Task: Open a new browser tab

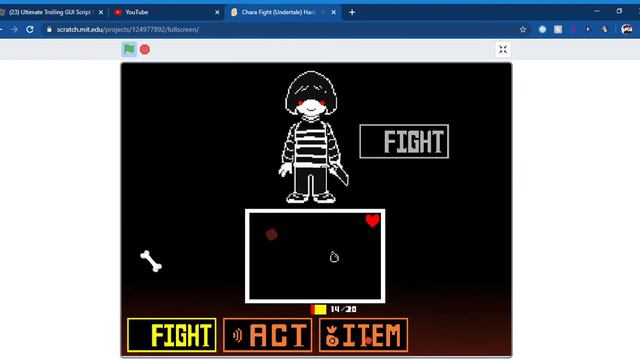Action: coord(352,12)
